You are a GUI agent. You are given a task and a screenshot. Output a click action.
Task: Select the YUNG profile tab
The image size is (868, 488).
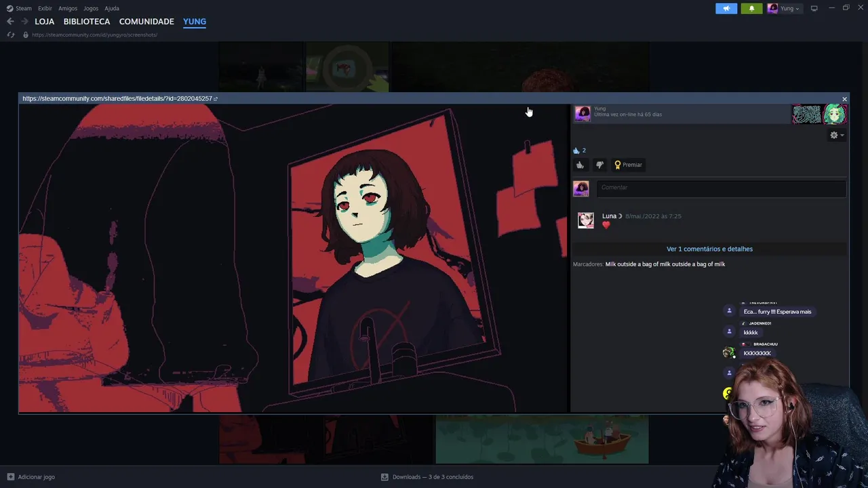[x=195, y=22]
